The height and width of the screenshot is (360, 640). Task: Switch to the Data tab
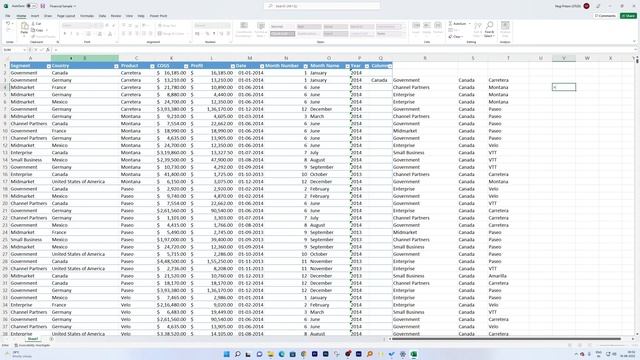102,16
